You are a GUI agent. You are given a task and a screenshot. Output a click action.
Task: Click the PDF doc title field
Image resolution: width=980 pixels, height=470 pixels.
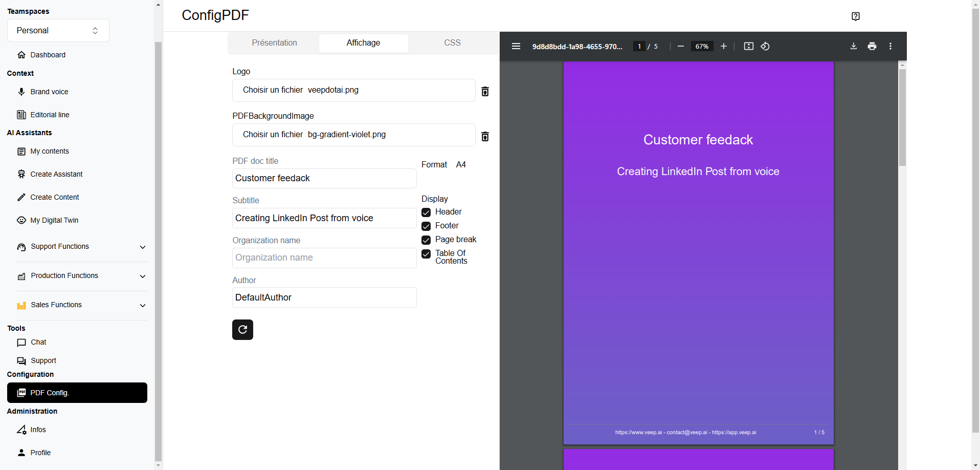pyautogui.click(x=324, y=178)
